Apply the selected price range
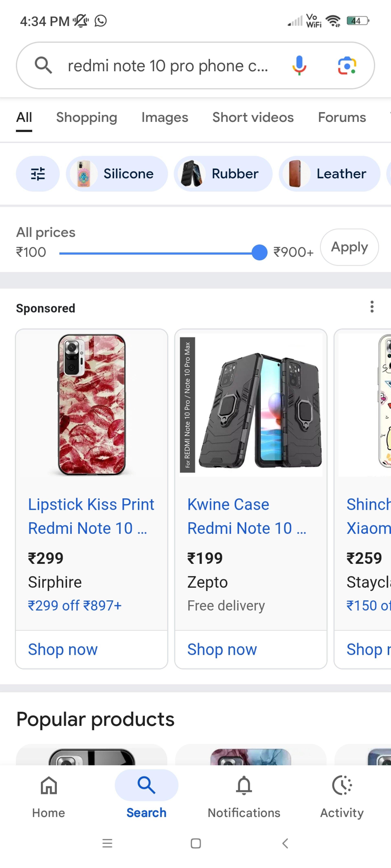The width and height of the screenshot is (391, 868). pyautogui.click(x=349, y=247)
